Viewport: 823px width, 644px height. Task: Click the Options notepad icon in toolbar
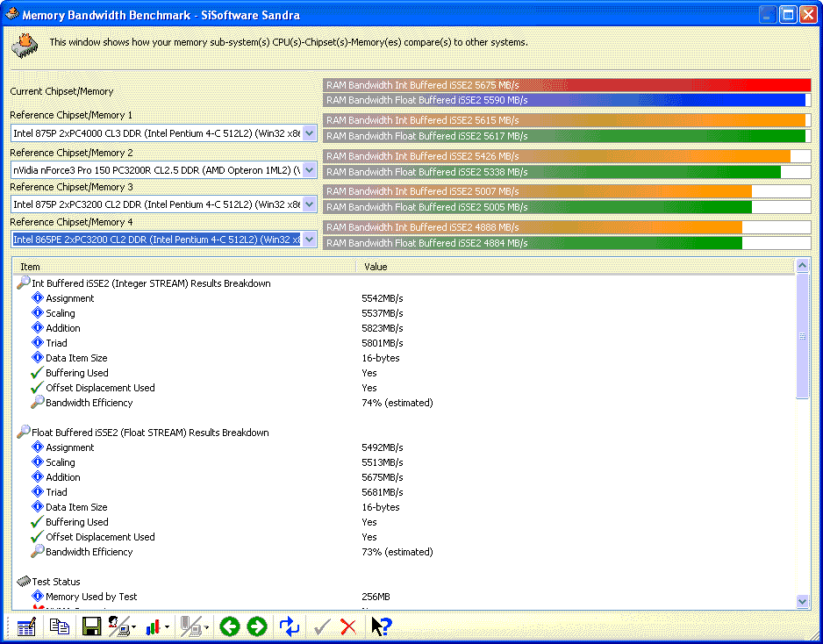pyautogui.click(x=26, y=626)
